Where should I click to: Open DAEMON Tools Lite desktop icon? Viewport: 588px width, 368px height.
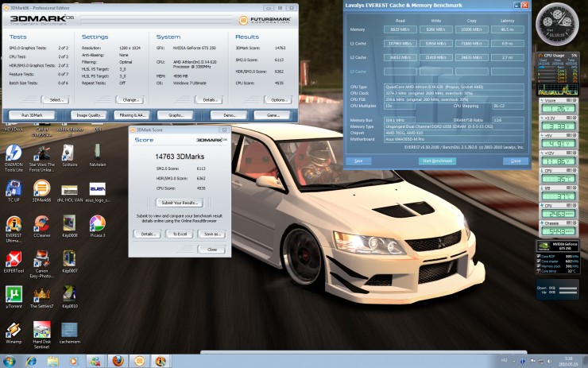coord(14,153)
